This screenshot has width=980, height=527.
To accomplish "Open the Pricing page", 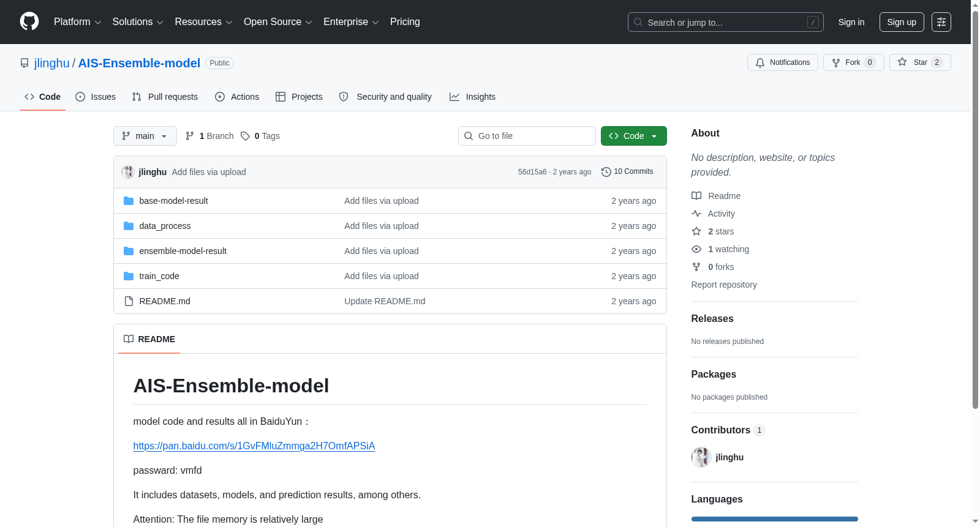I will pos(405,22).
